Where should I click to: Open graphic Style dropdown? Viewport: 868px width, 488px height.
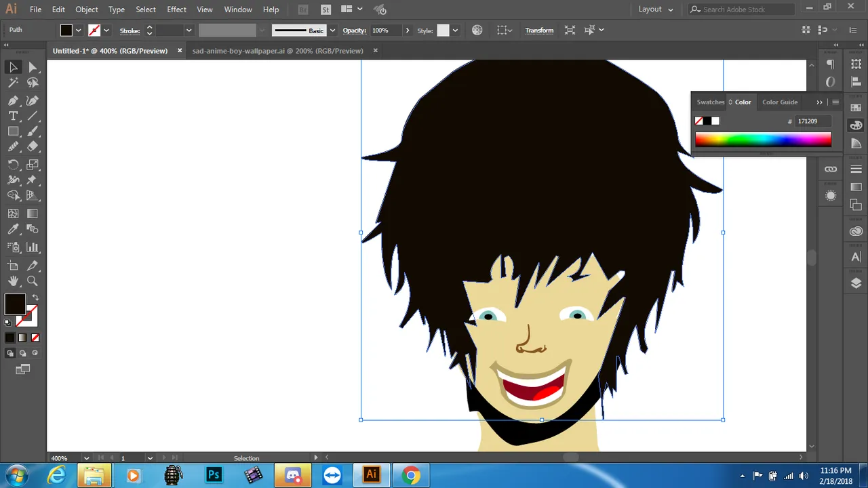pos(455,30)
